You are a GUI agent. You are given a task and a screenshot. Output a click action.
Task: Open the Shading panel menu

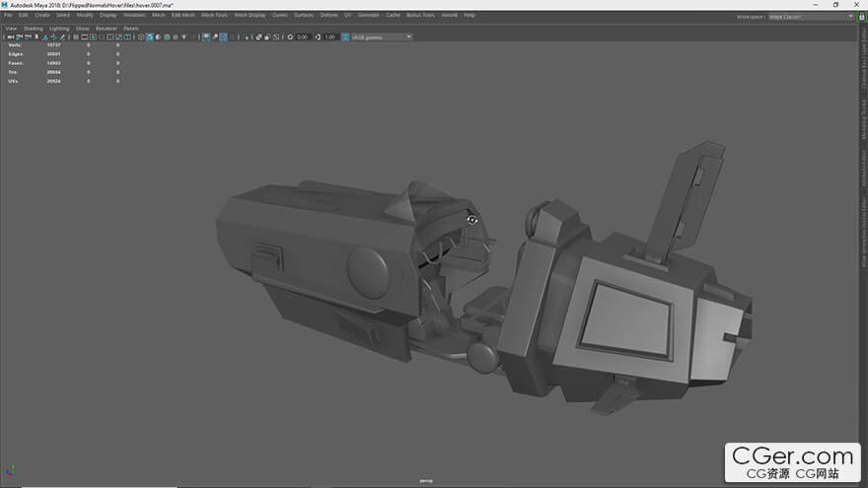33,28
